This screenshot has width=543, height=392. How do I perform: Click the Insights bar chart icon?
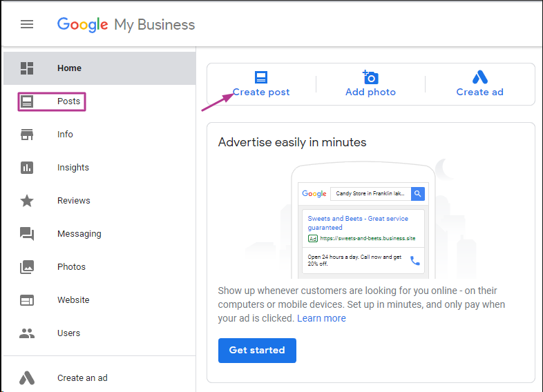point(27,168)
